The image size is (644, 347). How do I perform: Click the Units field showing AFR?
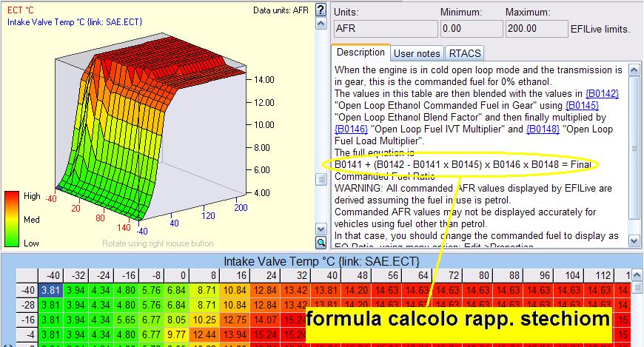(x=385, y=29)
